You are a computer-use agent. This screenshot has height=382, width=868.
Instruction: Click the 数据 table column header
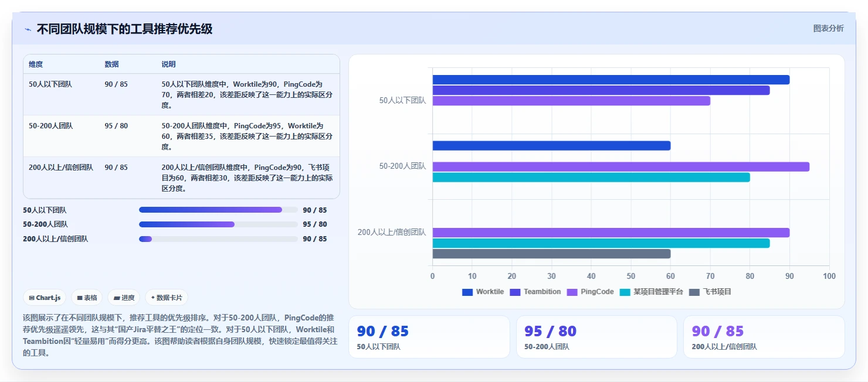[x=112, y=64]
